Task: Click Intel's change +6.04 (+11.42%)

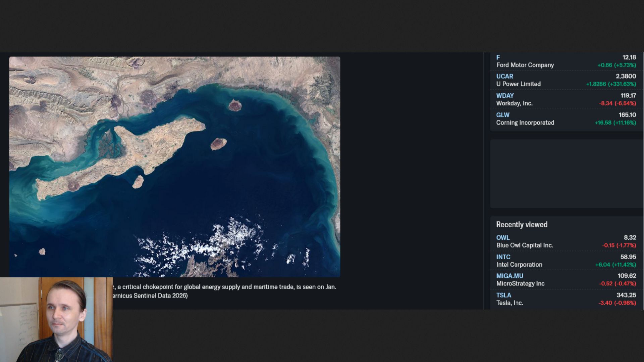Action: 615,265
